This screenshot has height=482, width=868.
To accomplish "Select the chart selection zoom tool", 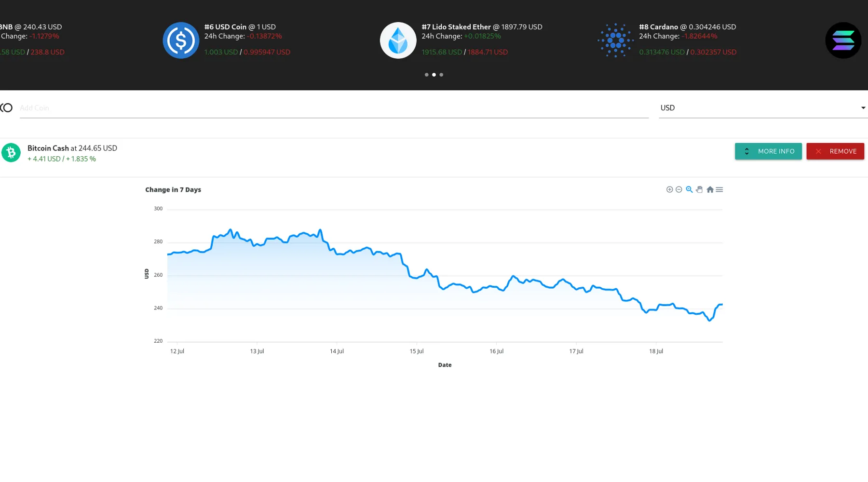I will click(x=689, y=189).
